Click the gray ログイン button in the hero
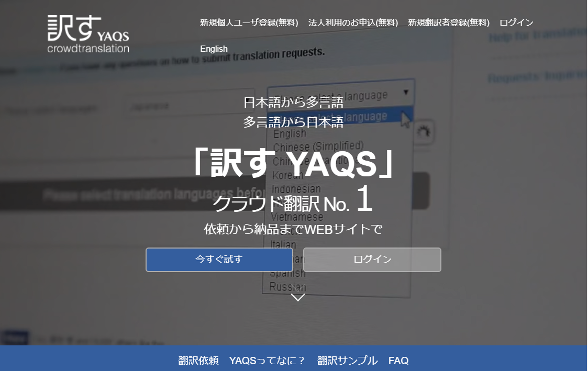588x371 pixels. click(372, 260)
